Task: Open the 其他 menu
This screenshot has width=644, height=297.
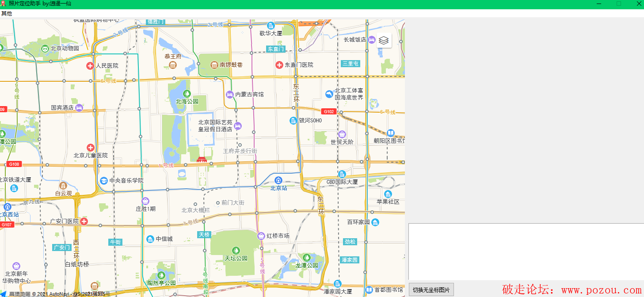Action: [7, 14]
